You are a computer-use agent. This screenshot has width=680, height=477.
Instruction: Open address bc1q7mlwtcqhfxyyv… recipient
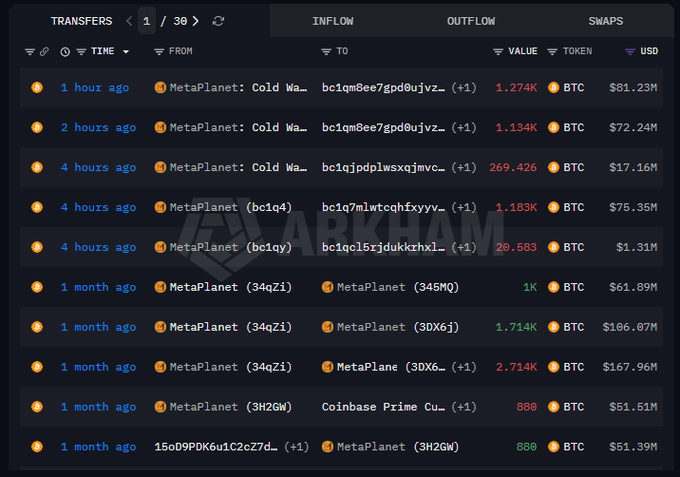point(383,207)
